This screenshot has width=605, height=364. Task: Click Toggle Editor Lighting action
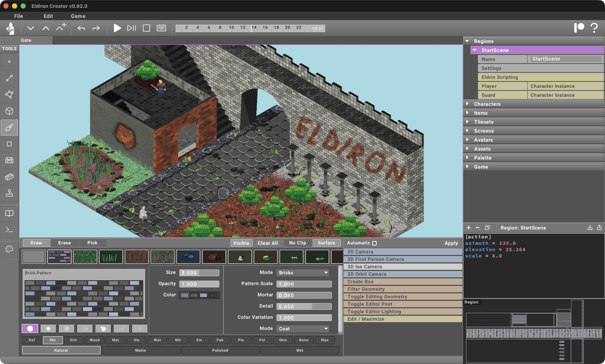coord(403,311)
